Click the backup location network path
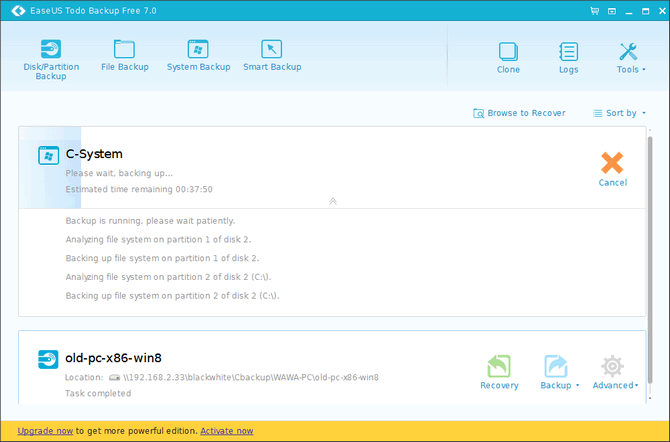Viewport: 670px width, 442px height. point(251,377)
